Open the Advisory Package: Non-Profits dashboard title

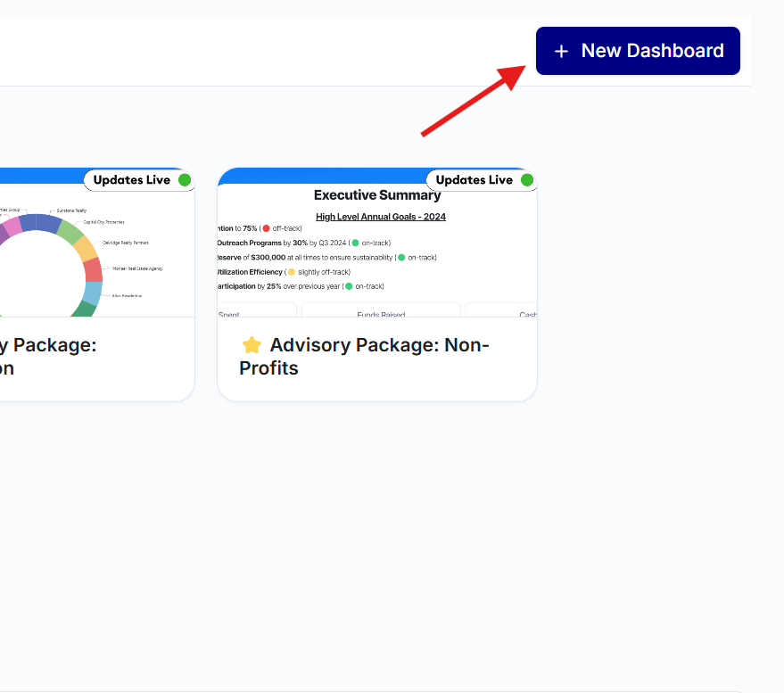click(x=364, y=357)
